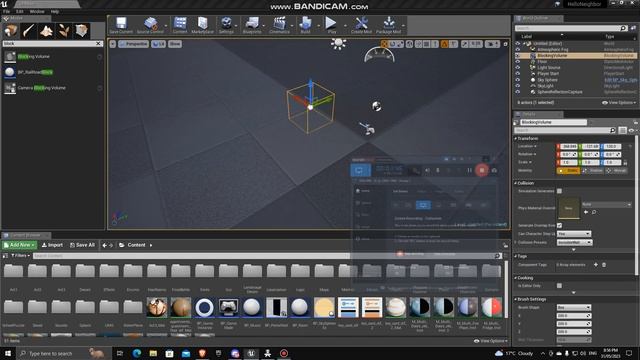
Task: Open the Edit menu
Action: point(19,12)
